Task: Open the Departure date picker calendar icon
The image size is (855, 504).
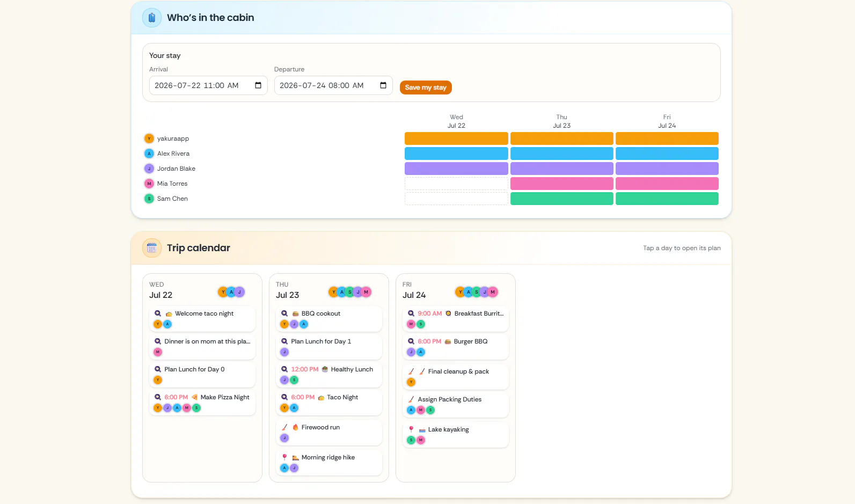Action: coord(383,85)
